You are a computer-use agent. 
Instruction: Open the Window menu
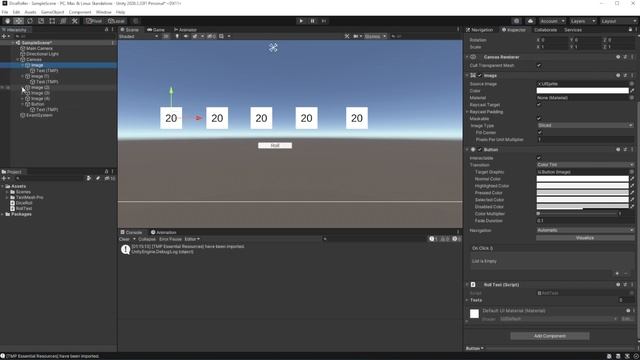click(x=104, y=12)
